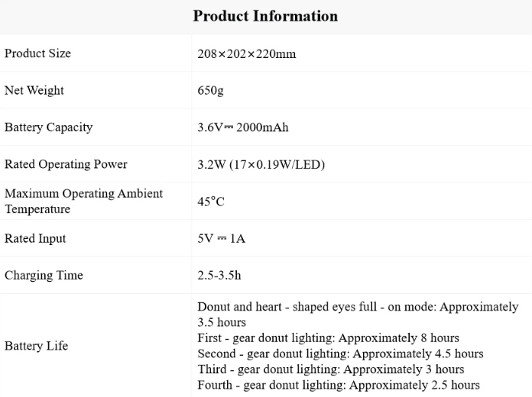Click the Product Size label
This screenshot has width=532, height=397.
coord(37,53)
